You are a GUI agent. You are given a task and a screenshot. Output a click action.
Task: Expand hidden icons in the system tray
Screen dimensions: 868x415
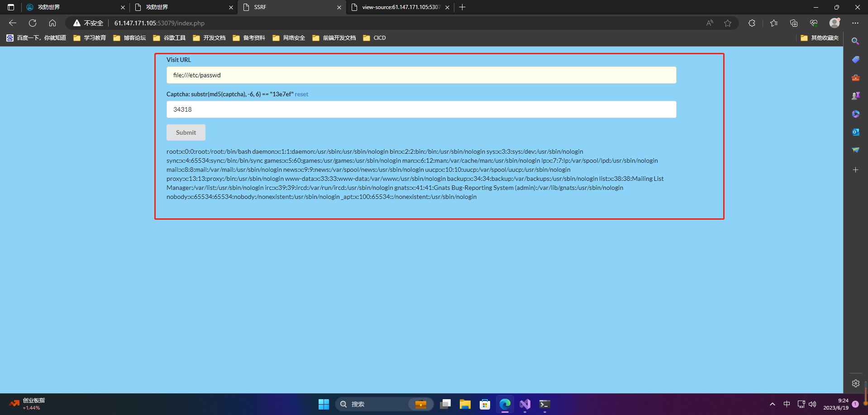tap(772, 404)
